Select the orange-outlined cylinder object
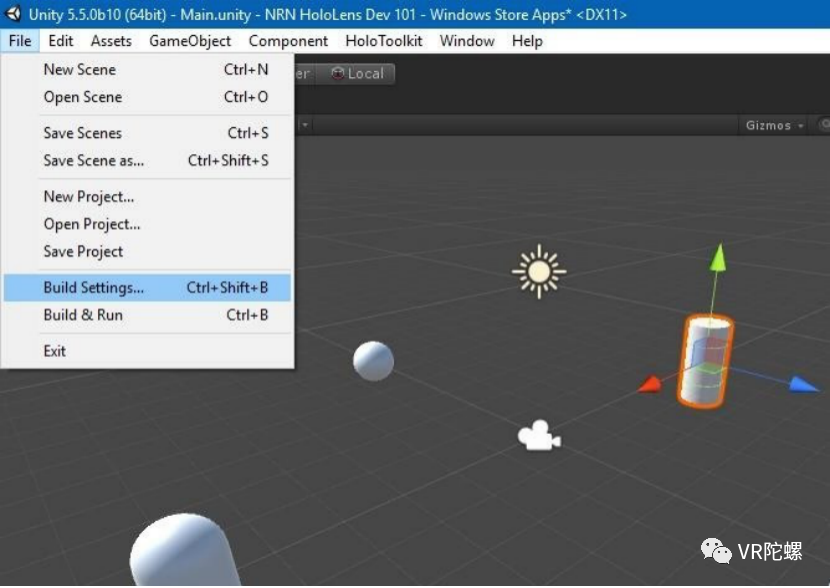 pyautogui.click(x=706, y=361)
